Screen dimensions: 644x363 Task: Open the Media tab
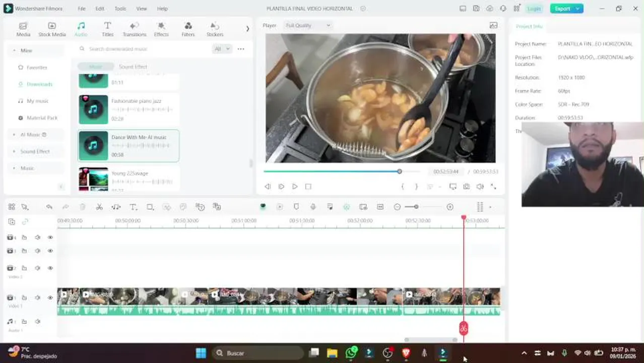click(x=23, y=29)
